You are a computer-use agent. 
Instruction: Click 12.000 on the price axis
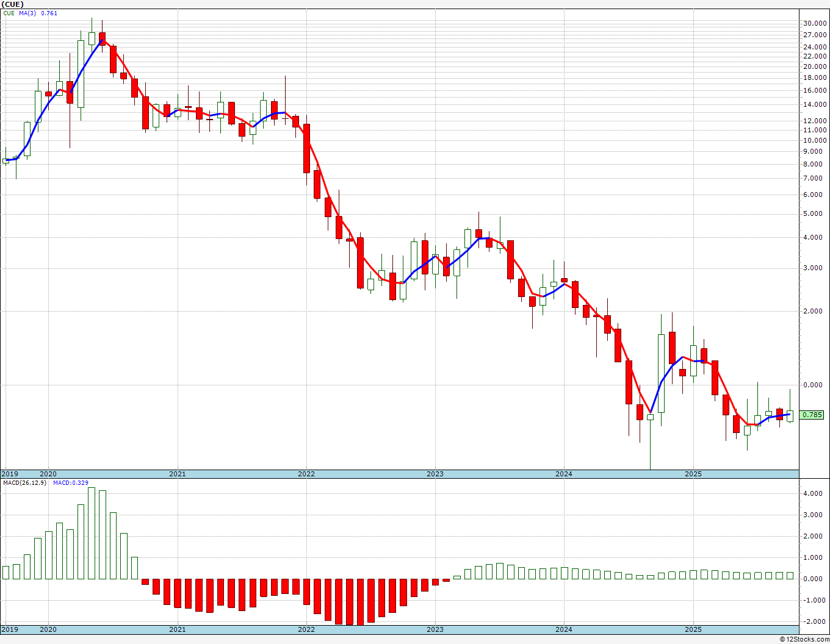[x=815, y=121]
